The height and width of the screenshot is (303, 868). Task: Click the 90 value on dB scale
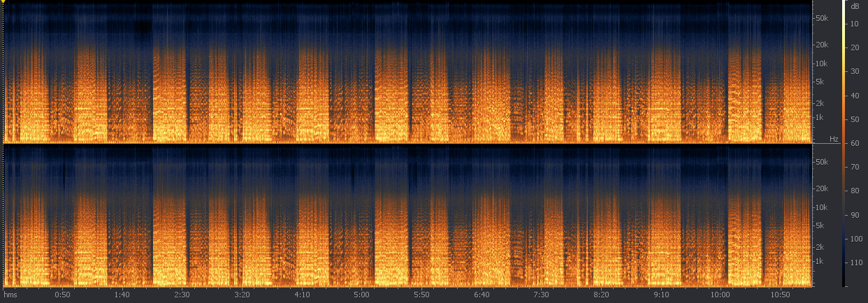[854, 214]
